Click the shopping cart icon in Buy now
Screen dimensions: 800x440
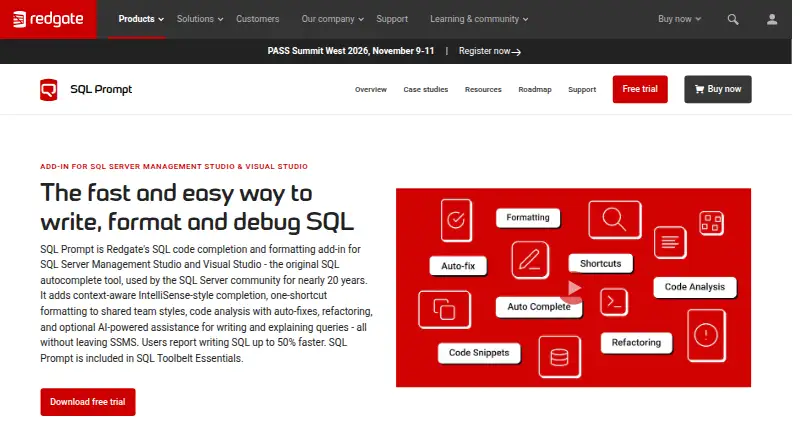699,89
